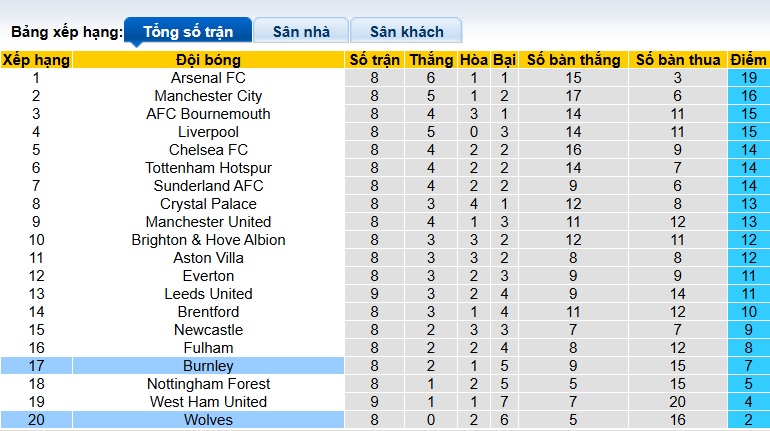Click the highlighted Wolves row
The image size is (770, 431).
(x=208, y=420)
